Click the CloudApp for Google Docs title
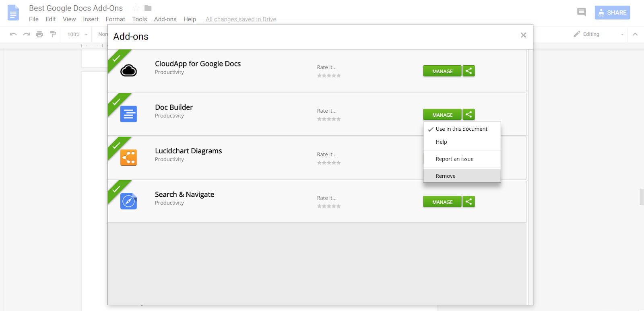This screenshot has height=311, width=644. click(x=198, y=64)
